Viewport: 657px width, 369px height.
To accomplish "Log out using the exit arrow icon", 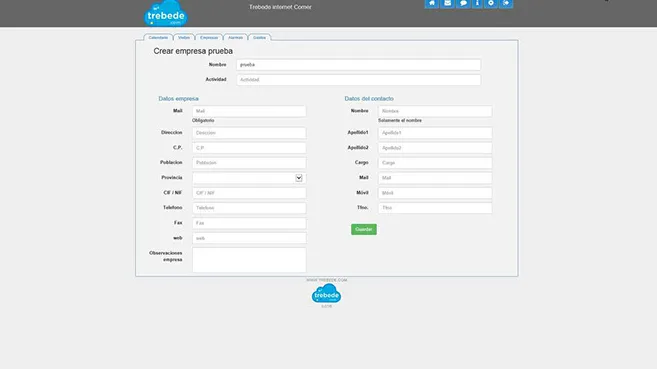I will click(506, 3).
